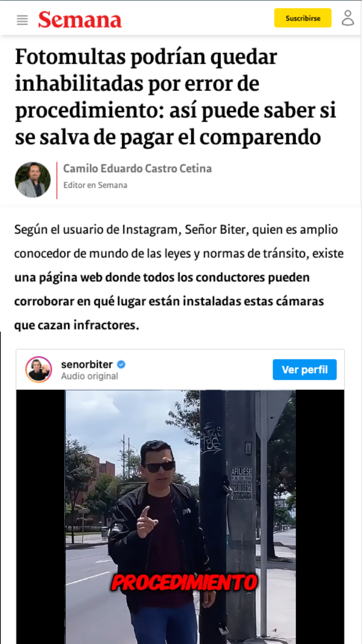Click the man's sunglasses in the video
362x644 pixels.
[x=160, y=466]
